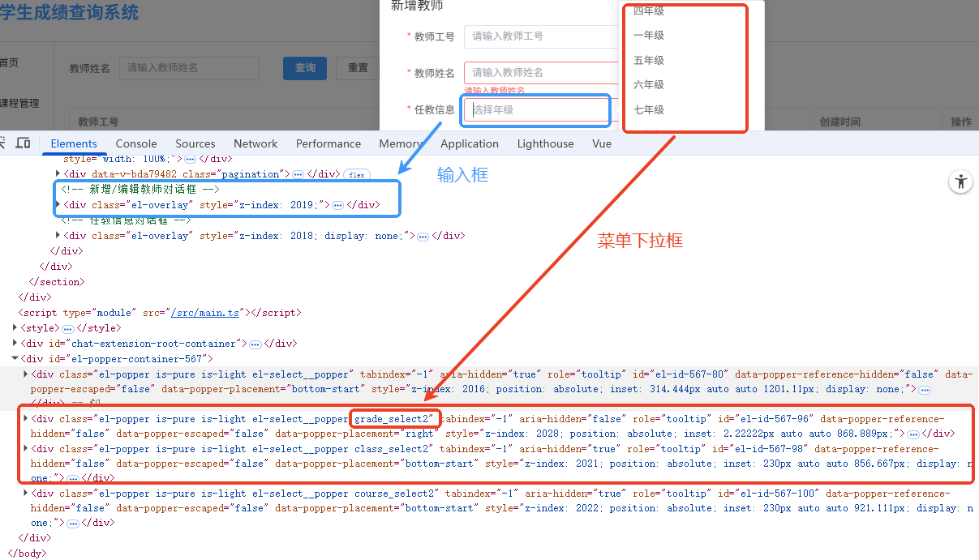Open the Sources tab
This screenshot has height=560, width=979.
(x=195, y=143)
